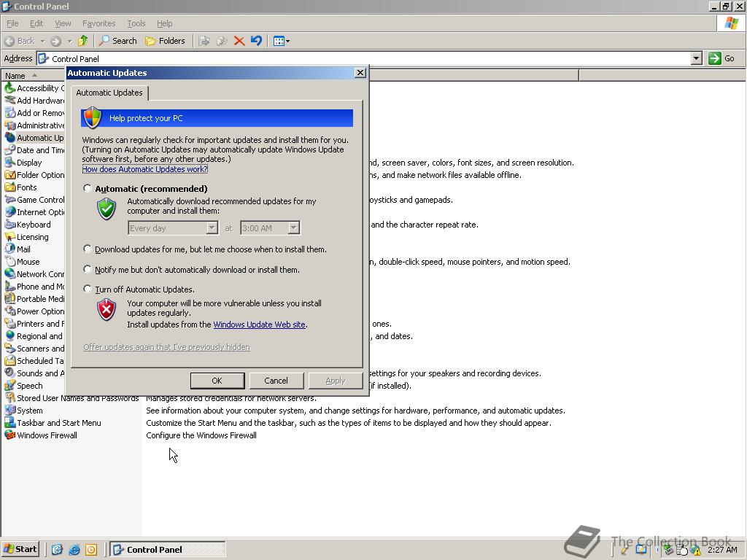Open the Views dropdown button
Viewport: 747px width, 560px height.
tap(281, 41)
